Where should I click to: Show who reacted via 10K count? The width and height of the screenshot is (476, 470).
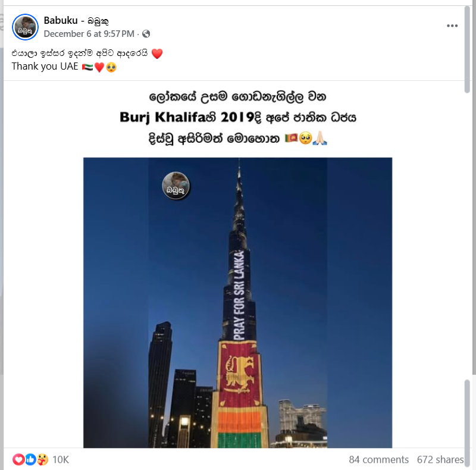click(x=61, y=460)
